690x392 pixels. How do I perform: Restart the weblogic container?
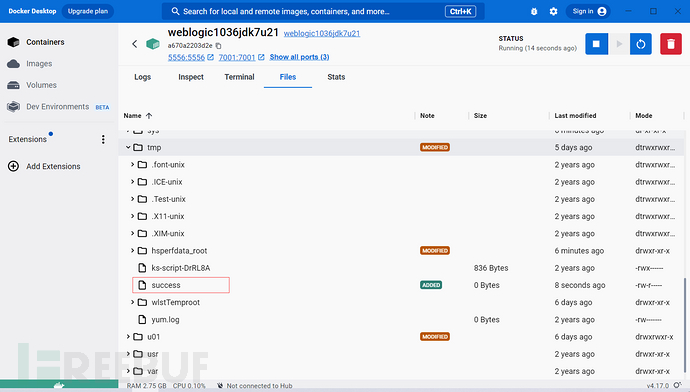coord(641,44)
